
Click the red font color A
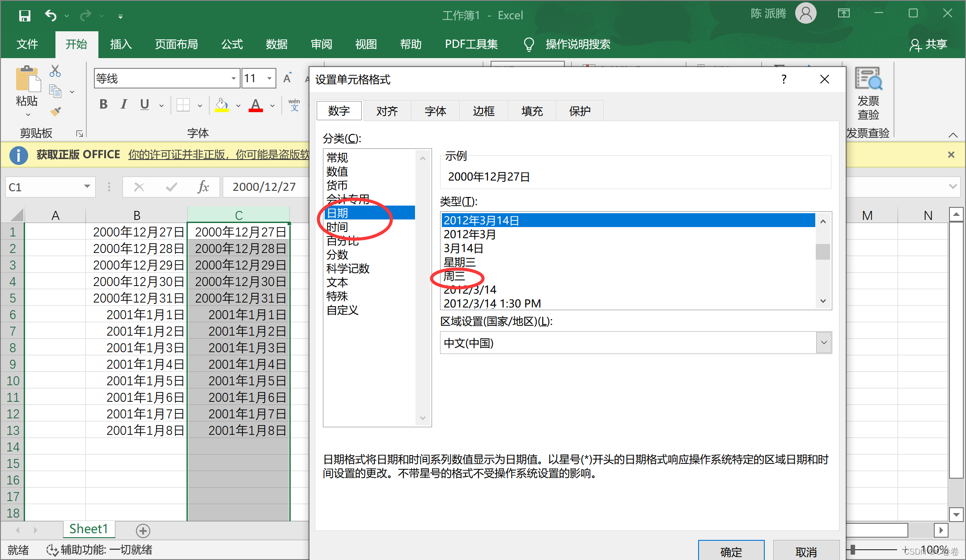255,105
